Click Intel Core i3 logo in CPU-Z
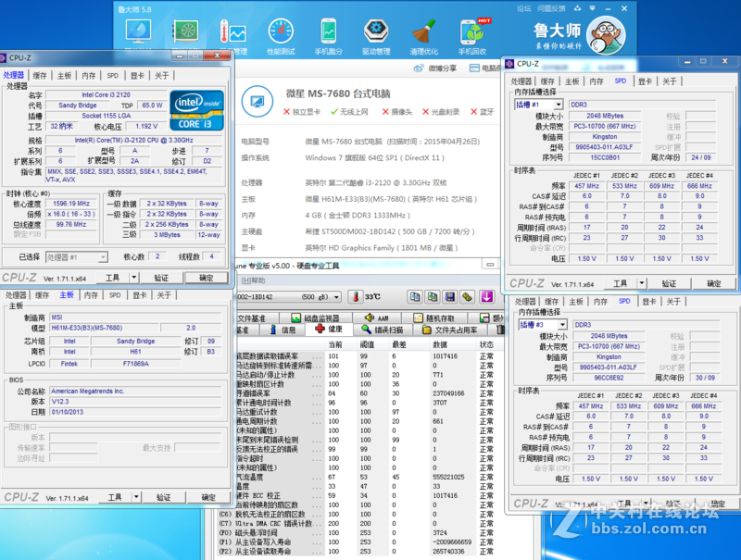 pyautogui.click(x=197, y=110)
